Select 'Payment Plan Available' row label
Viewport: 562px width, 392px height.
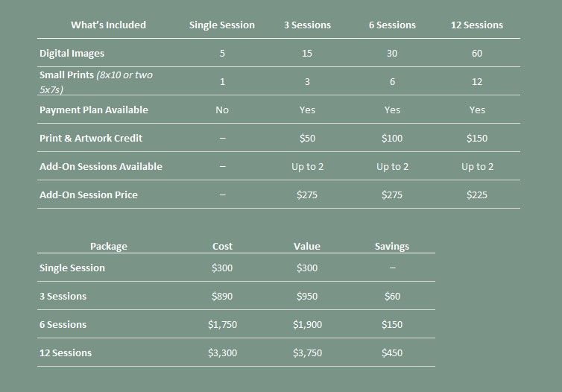[x=94, y=110]
